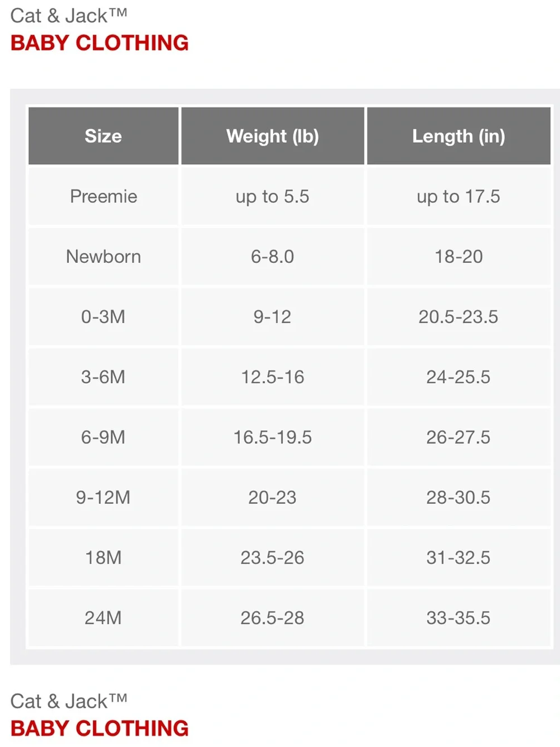Select the 3-6M size cell
This screenshot has width=560, height=747.
pyautogui.click(x=104, y=377)
